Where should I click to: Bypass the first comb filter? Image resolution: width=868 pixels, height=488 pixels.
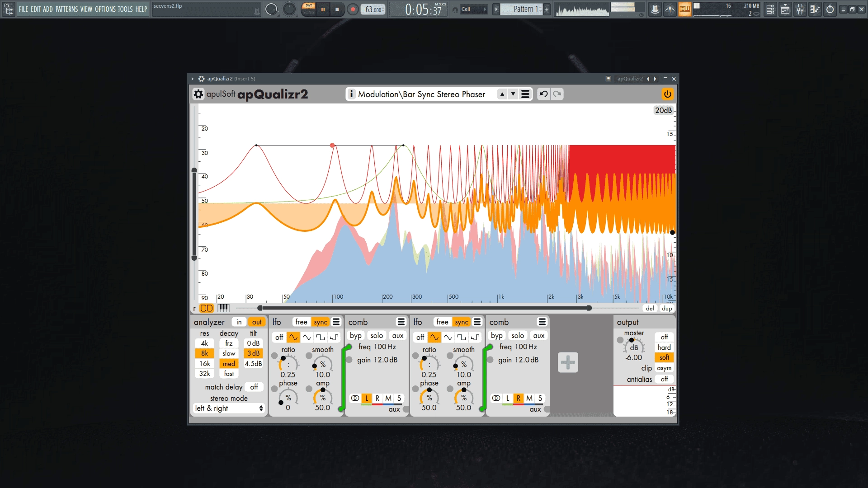point(356,335)
